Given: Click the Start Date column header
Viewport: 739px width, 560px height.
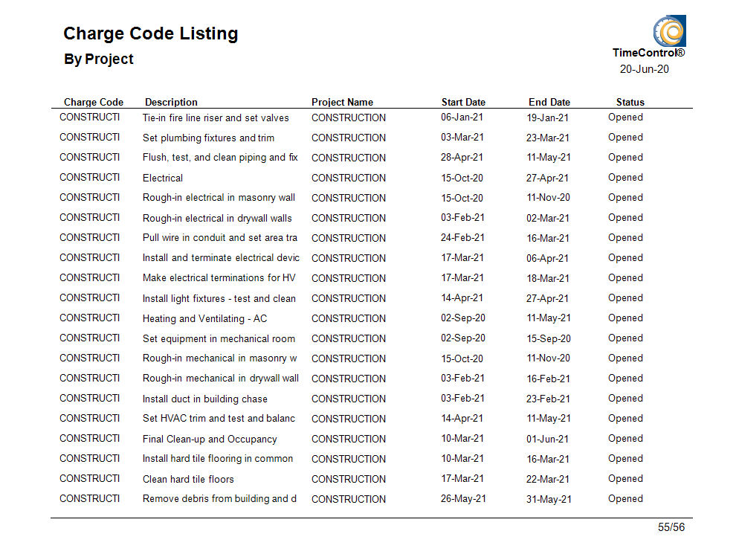Looking at the screenshot, I should click(x=463, y=102).
